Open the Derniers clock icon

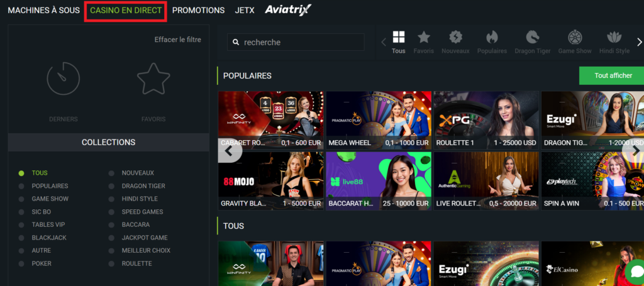(x=63, y=80)
